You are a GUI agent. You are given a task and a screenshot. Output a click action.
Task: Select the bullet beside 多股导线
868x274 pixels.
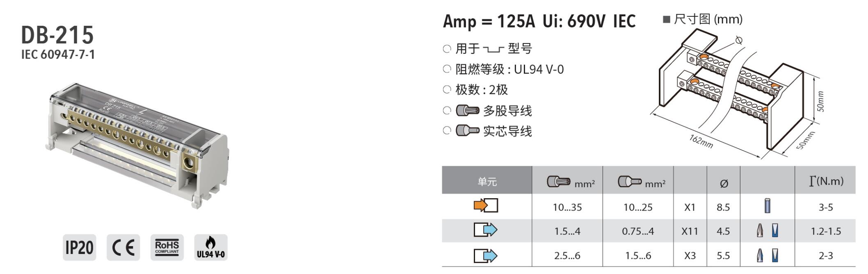(x=447, y=111)
